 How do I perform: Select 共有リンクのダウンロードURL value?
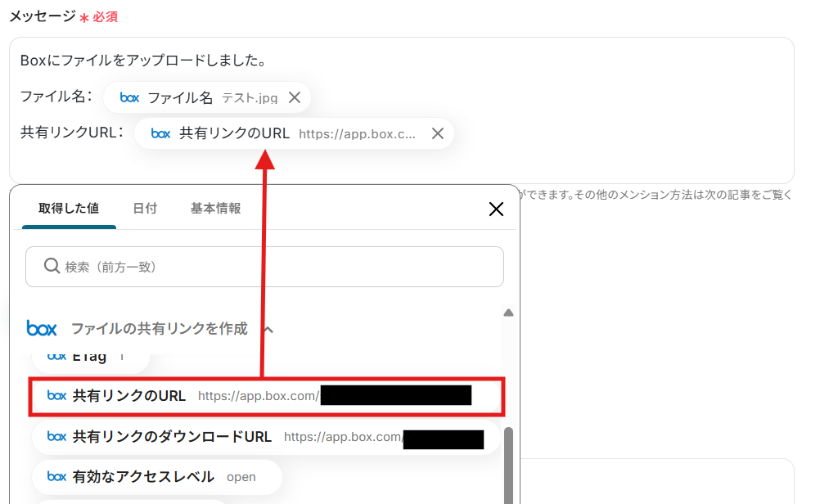[x=267, y=437]
